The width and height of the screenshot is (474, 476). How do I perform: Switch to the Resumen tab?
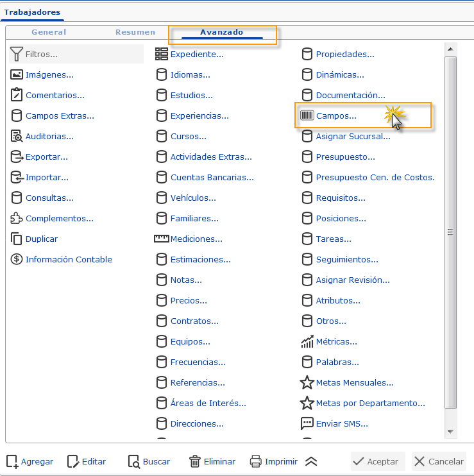click(x=135, y=32)
